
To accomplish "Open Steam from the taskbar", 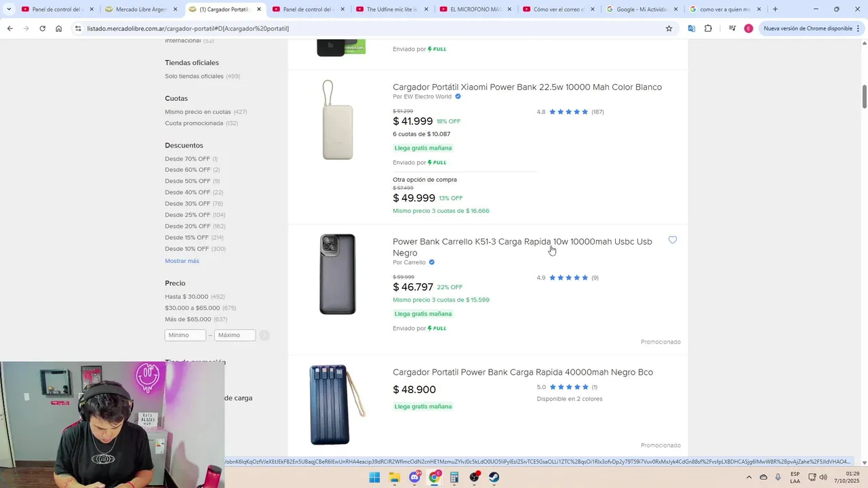I will click(x=494, y=477).
